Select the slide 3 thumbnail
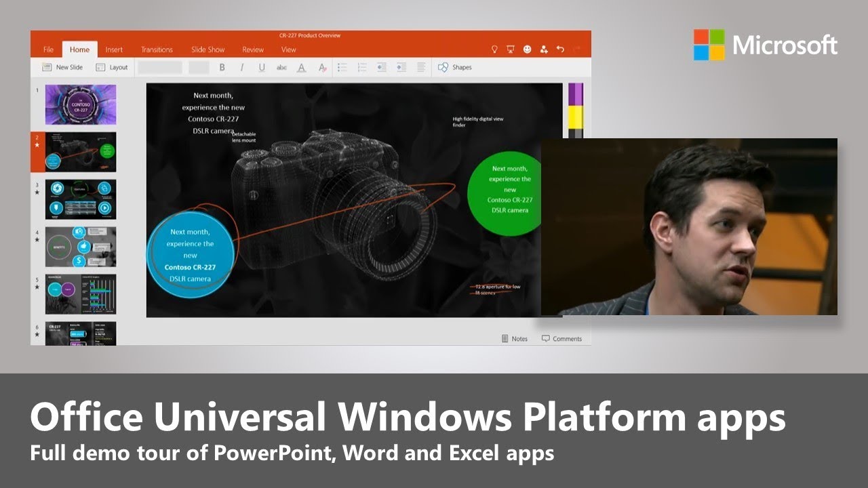 81,199
